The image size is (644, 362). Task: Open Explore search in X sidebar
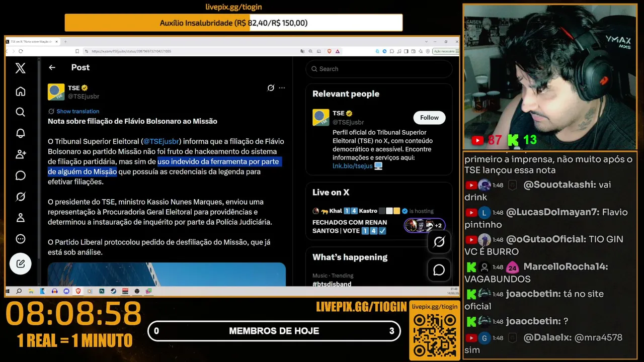tap(20, 112)
